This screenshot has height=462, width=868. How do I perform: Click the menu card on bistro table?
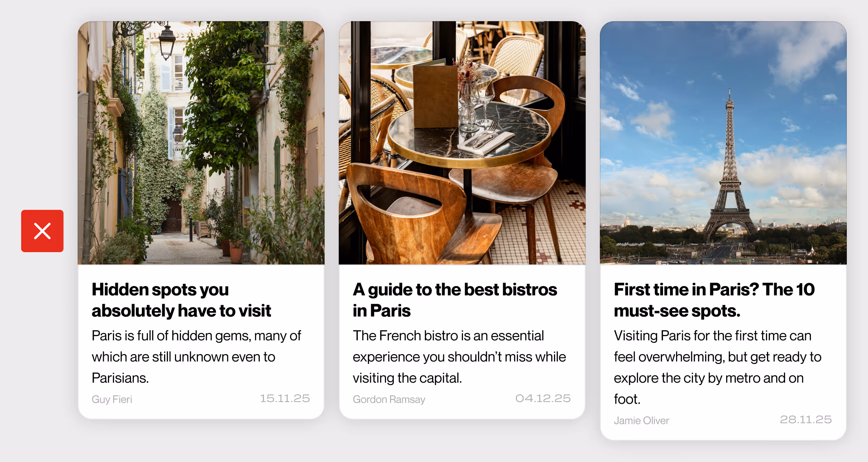click(x=435, y=95)
